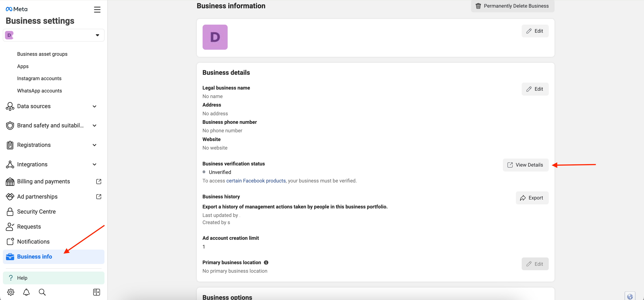644x300 pixels.
Task: Expand Brand safety and suitability chevron
Action: pyautogui.click(x=95, y=126)
